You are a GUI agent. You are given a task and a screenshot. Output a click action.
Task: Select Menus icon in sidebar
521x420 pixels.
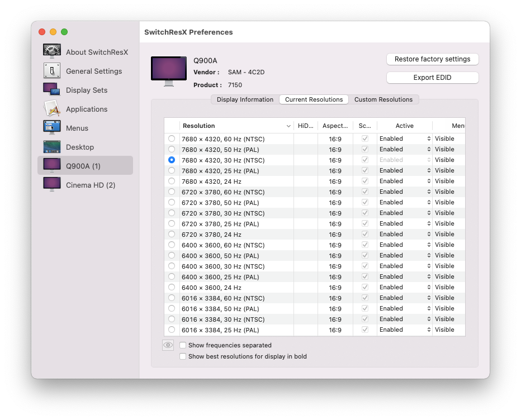pyautogui.click(x=52, y=127)
